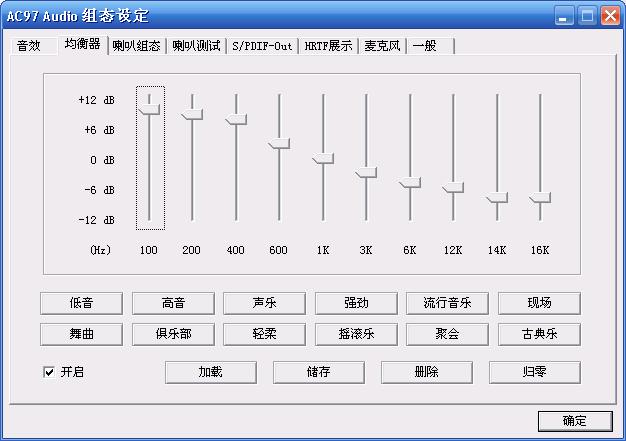Screen dimensions: 626x441
Task: Apply the 低音 preset
Action: (81, 303)
